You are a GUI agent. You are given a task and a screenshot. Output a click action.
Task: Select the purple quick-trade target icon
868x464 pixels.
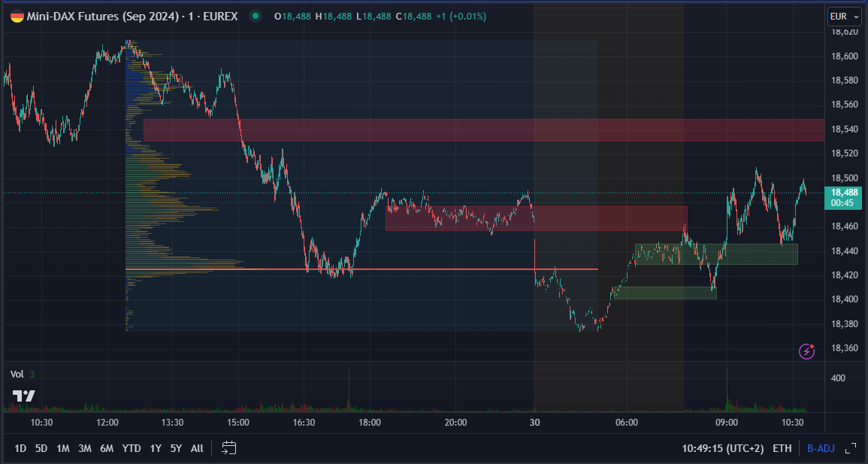click(806, 351)
